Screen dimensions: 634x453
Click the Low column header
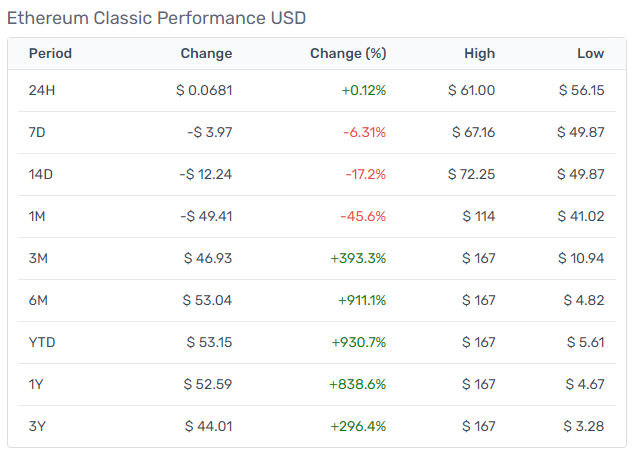click(591, 53)
